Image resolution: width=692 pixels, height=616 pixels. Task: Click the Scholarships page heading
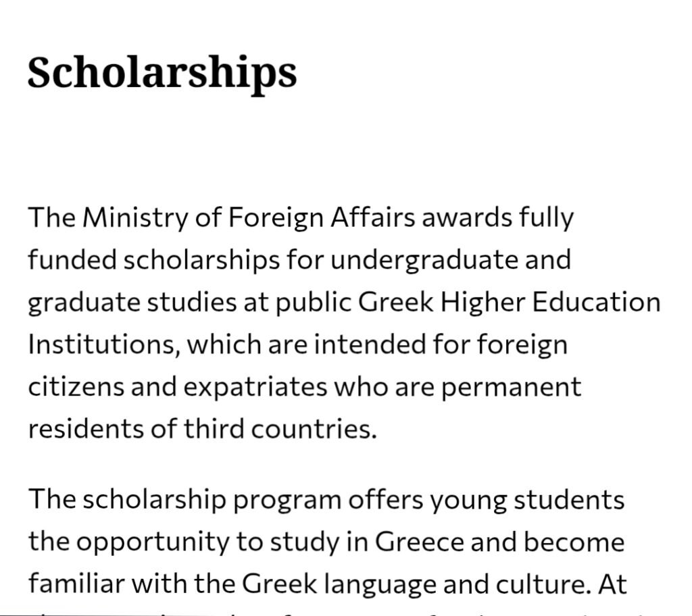(x=162, y=73)
